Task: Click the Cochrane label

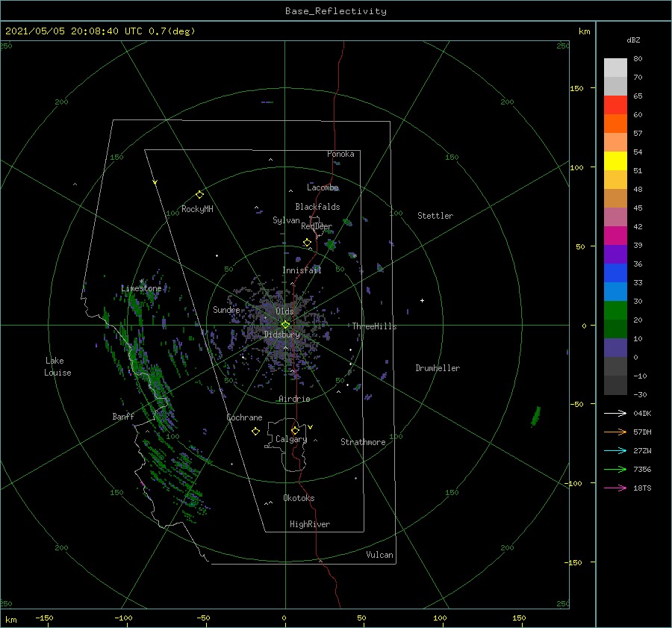Action: [244, 417]
